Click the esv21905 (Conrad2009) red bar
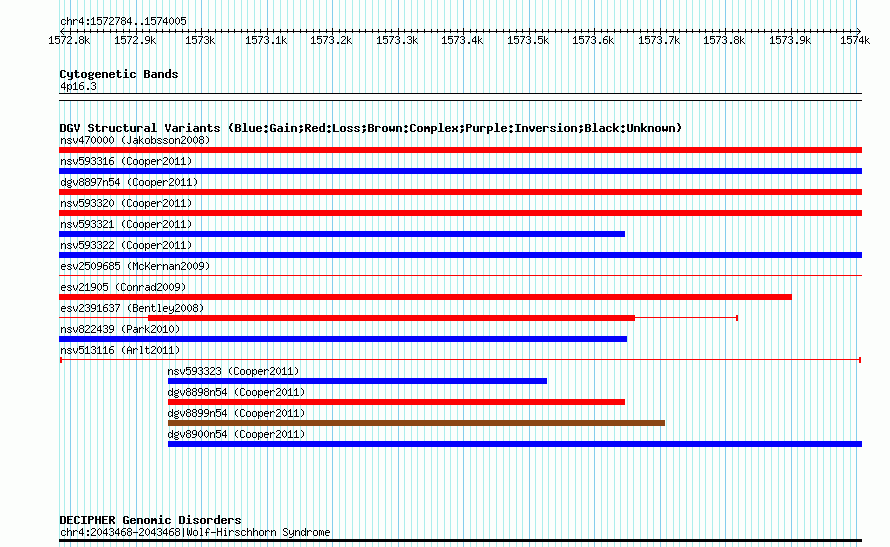The image size is (890, 547). point(425,297)
